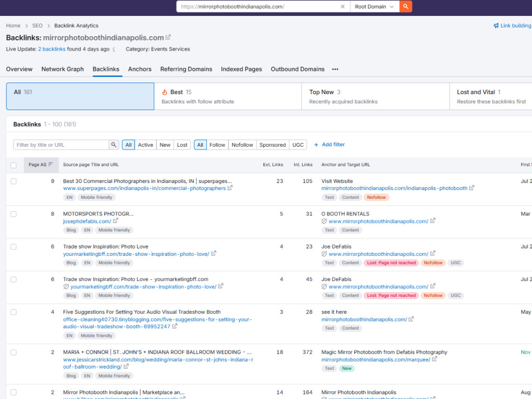Go to the SEO breadcrumb
532x399 pixels.
[37, 26]
